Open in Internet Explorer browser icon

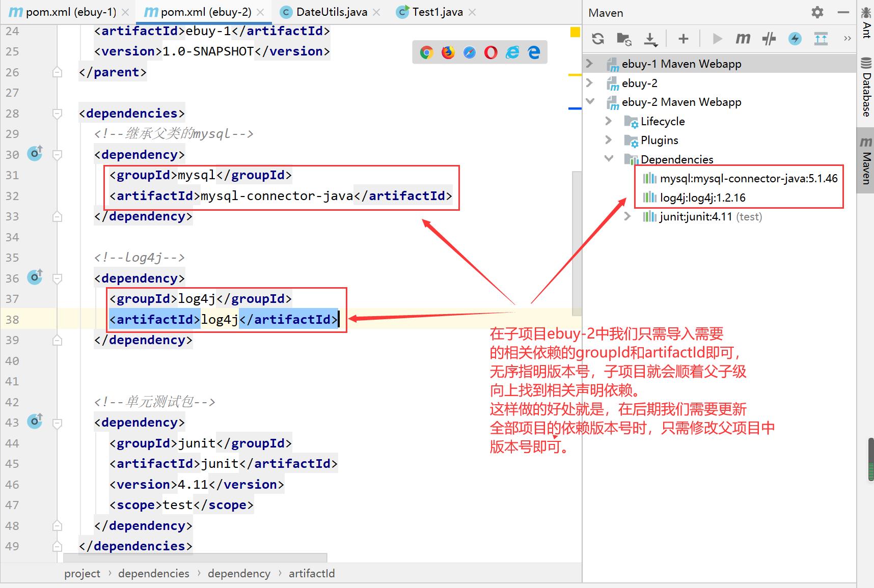[x=512, y=52]
